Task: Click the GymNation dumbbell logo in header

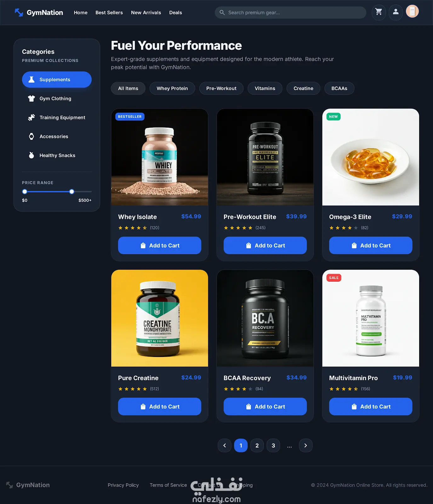Action: coord(19,13)
